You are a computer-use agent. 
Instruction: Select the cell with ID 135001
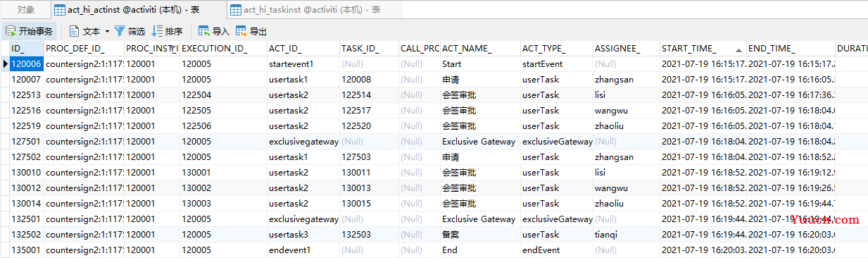coord(26,250)
